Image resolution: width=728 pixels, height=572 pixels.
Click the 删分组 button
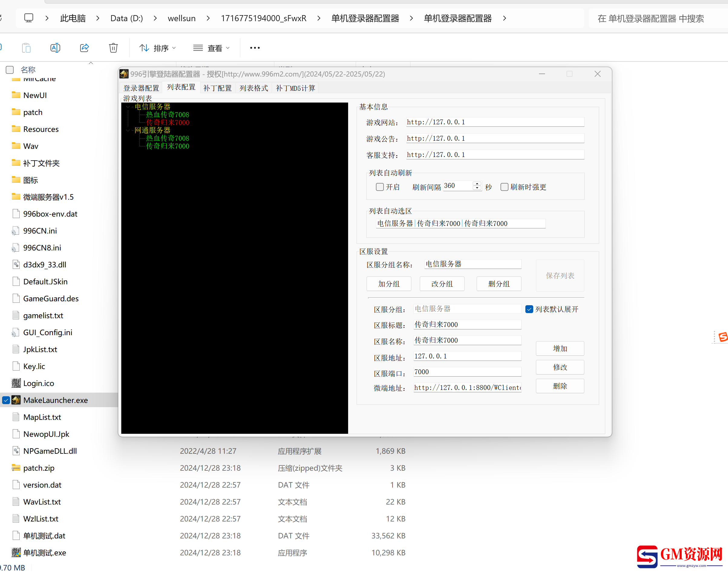pyautogui.click(x=499, y=284)
